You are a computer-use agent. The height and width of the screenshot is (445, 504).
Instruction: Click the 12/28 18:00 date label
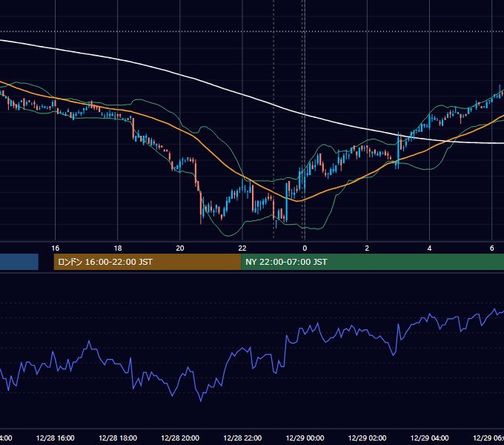click(x=118, y=438)
